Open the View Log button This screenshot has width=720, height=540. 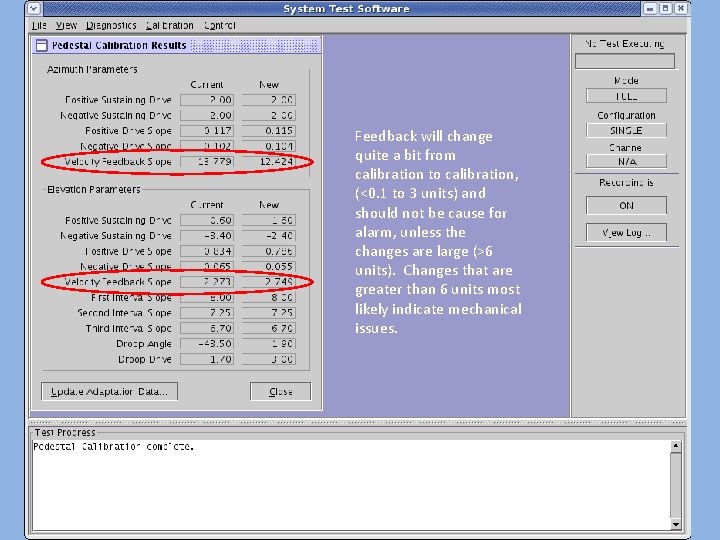[626, 232]
